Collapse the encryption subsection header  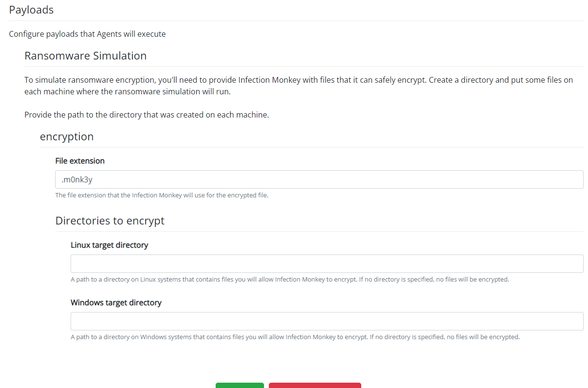point(67,136)
